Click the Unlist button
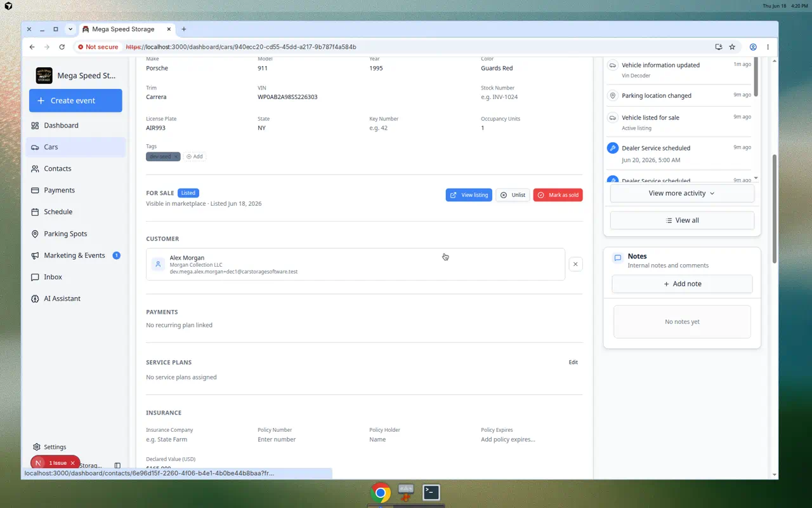812x508 pixels. tap(513, 195)
